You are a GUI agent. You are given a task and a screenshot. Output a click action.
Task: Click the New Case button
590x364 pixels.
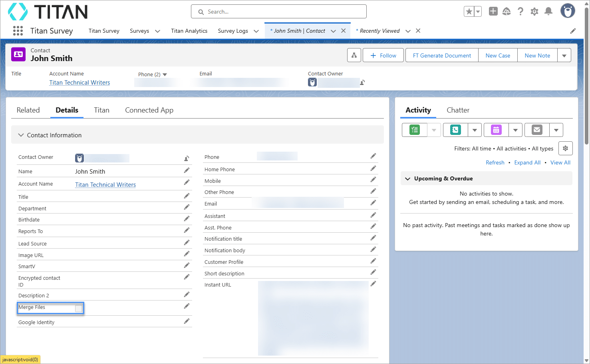498,55
